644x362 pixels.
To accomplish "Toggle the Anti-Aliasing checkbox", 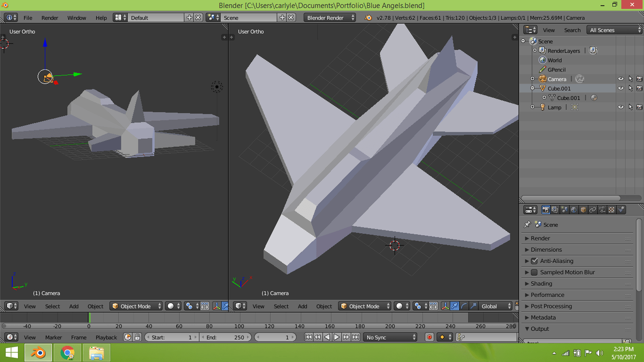I will (x=534, y=261).
